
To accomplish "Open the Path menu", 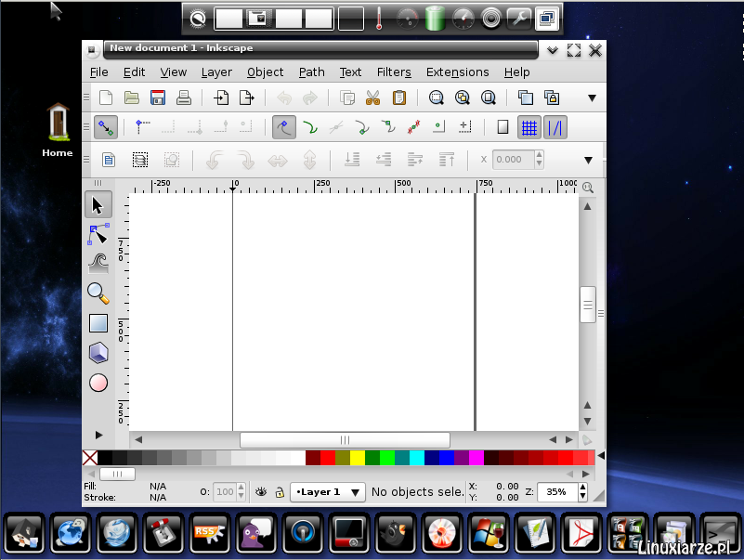I will click(311, 72).
